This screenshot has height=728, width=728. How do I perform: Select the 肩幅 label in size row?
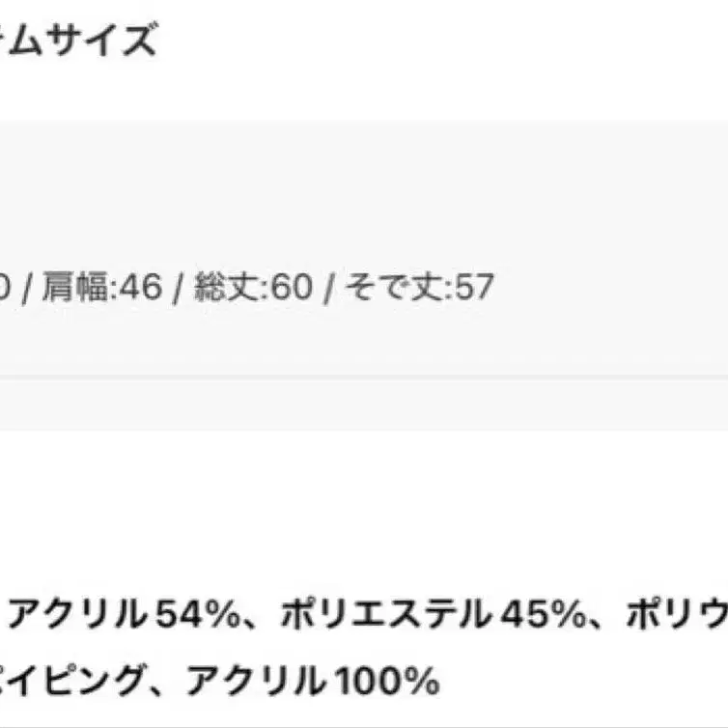click(x=76, y=288)
